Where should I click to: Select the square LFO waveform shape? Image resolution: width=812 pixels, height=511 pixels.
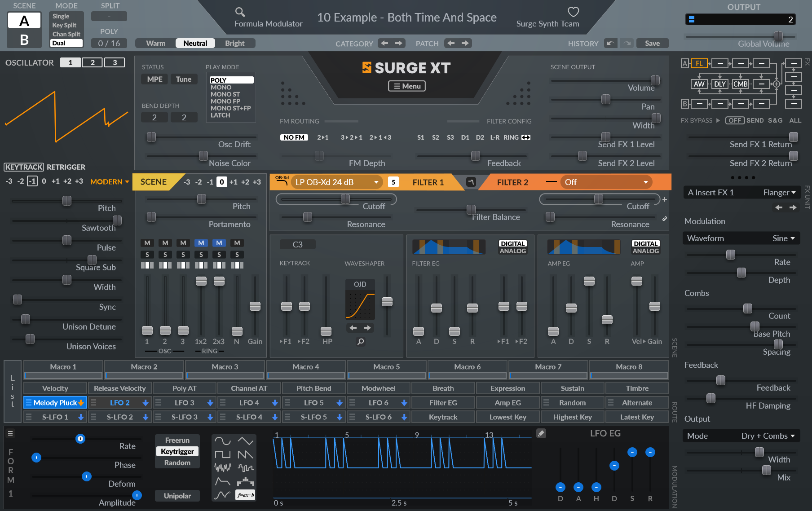pyautogui.click(x=222, y=454)
